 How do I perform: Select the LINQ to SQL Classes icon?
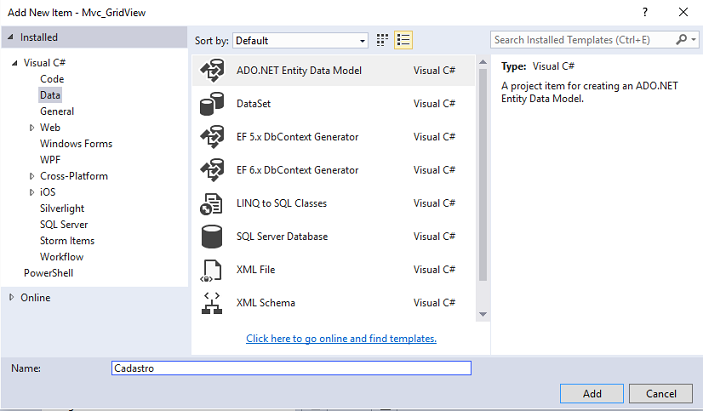click(211, 203)
